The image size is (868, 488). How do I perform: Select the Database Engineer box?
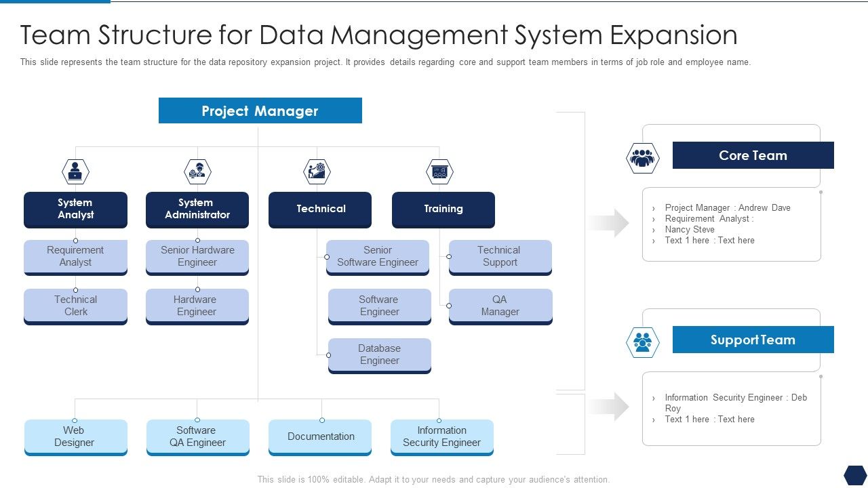[380, 356]
